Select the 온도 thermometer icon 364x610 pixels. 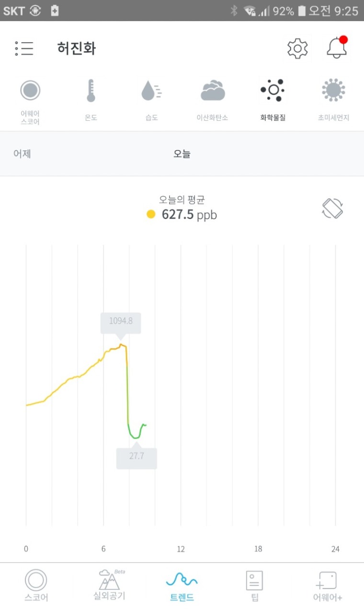91,91
